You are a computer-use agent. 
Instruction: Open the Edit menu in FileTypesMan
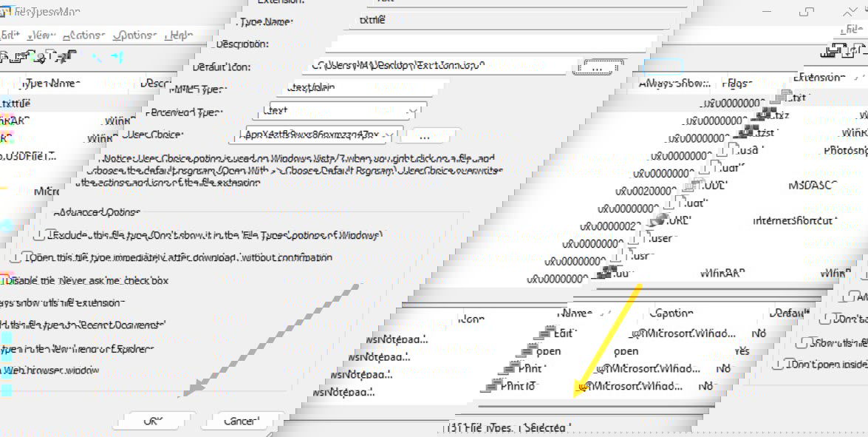point(10,35)
